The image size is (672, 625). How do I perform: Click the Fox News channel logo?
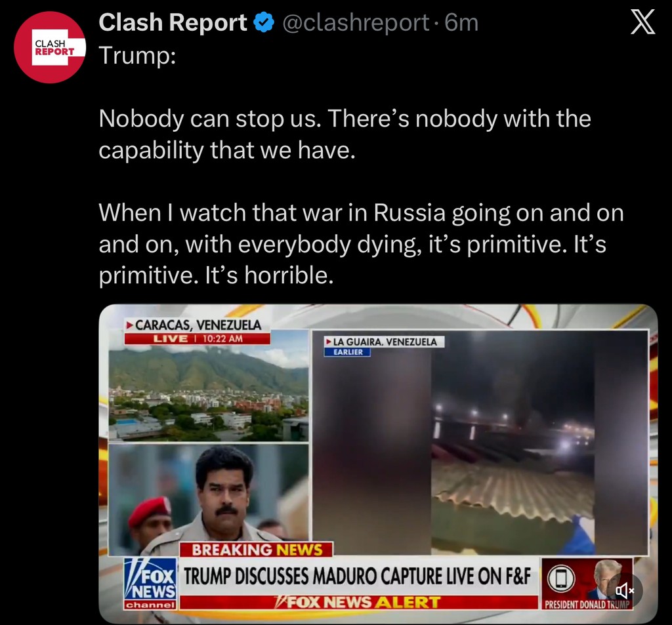150,582
